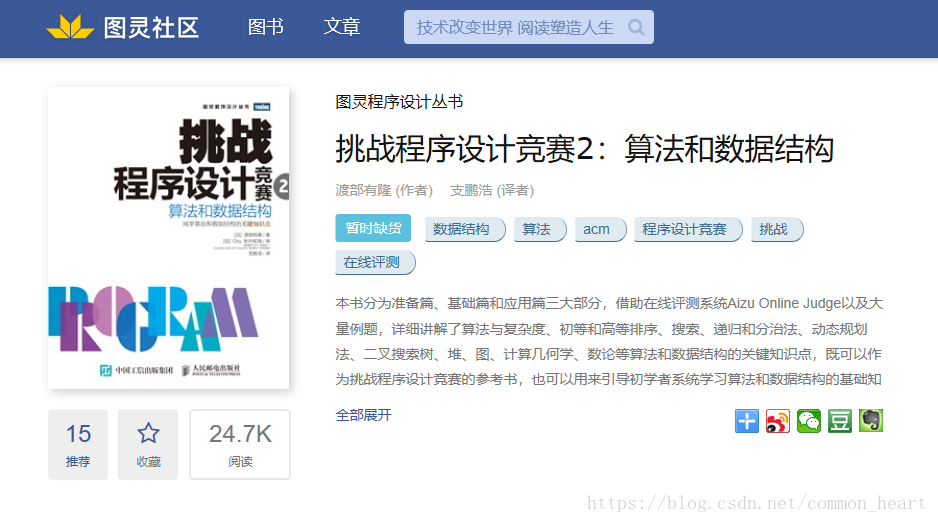Viewport: 938px width, 523px height.
Task: Click the 15 推荐 recommend button
Action: [x=78, y=444]
